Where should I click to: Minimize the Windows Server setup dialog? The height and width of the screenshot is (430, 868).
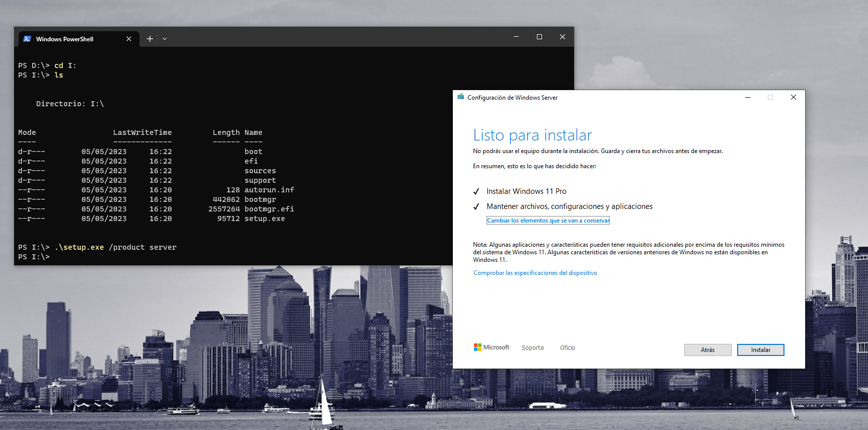748,97
